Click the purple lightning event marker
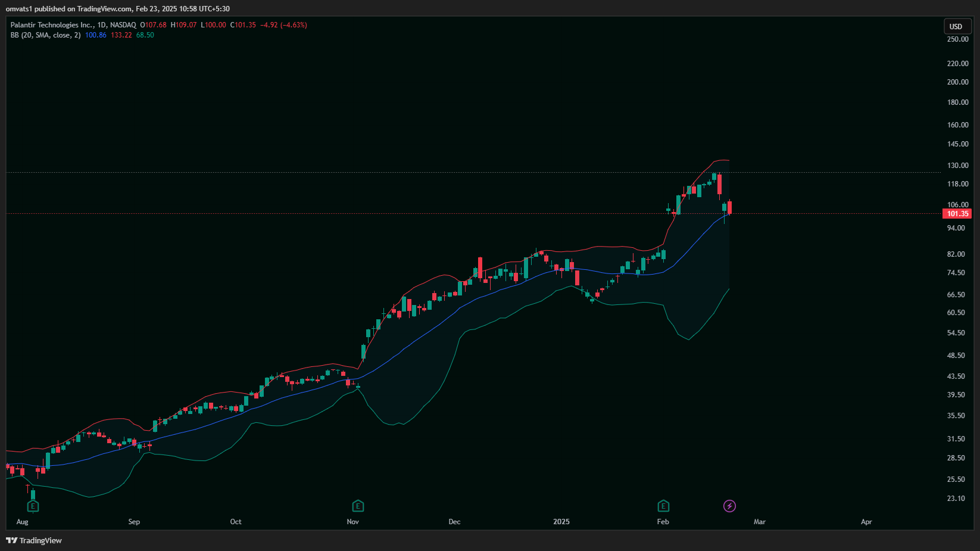The width and height of the screenshot is (980, 551). (x=729, y=506)
